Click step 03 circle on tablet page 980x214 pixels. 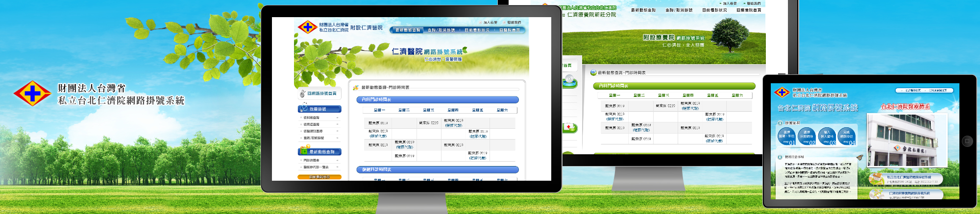click(827, 137)
